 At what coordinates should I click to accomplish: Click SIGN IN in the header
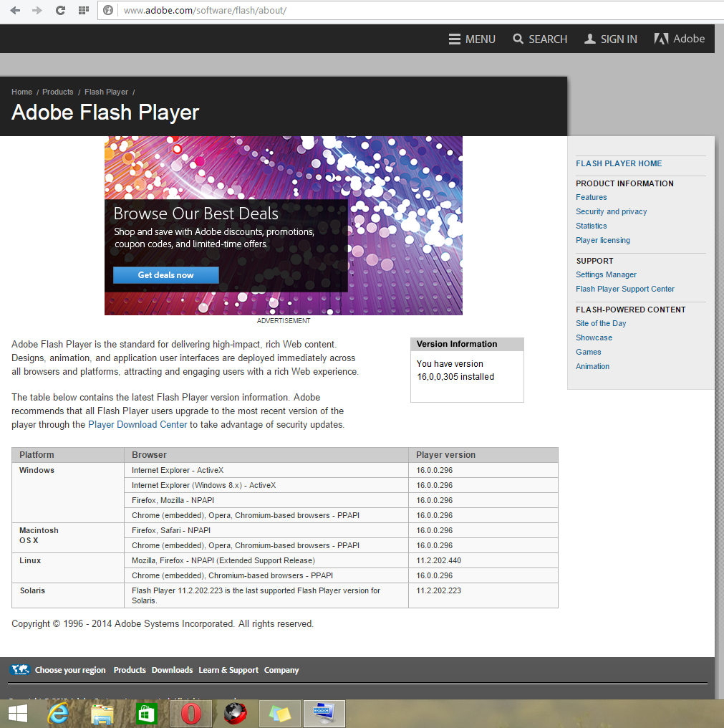pyautogui.click(x=611, y=39)
